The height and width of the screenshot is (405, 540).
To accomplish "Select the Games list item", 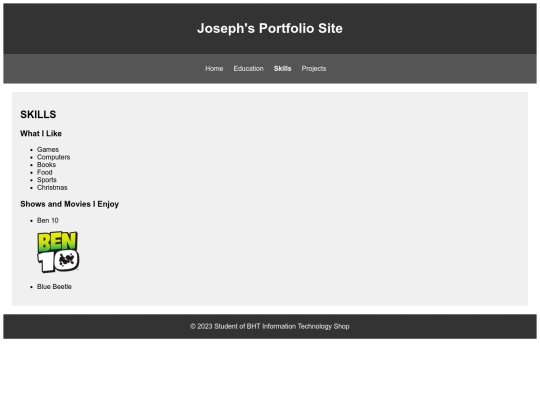I will tap(48, 149).
